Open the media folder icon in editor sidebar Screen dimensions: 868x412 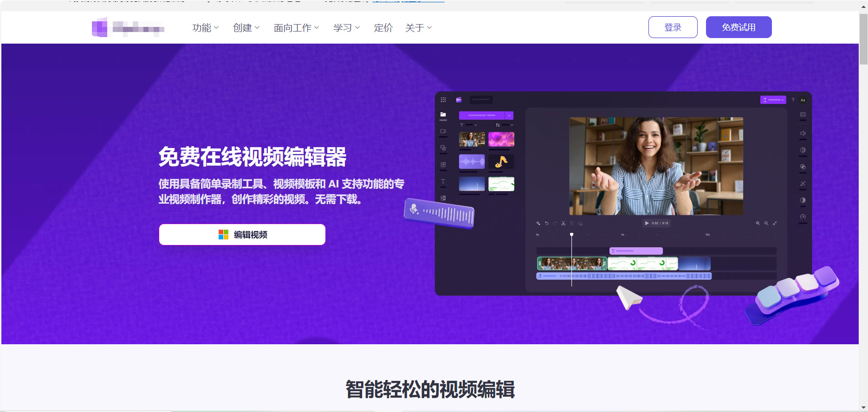(x=443, y=115)
